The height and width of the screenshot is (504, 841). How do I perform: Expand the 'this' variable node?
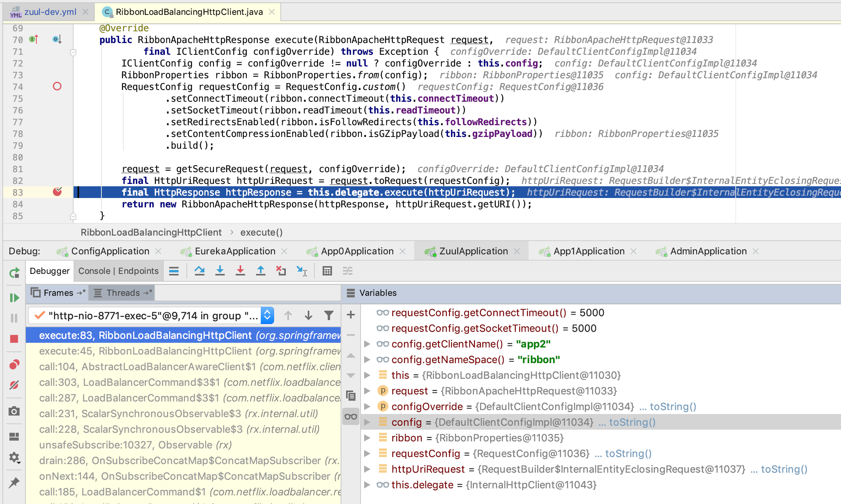click(367, 375)
